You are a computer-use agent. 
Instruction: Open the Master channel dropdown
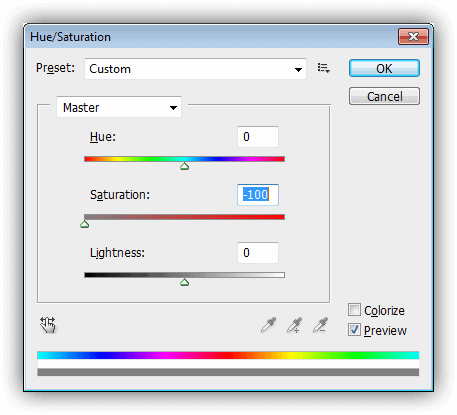[119, 107]
